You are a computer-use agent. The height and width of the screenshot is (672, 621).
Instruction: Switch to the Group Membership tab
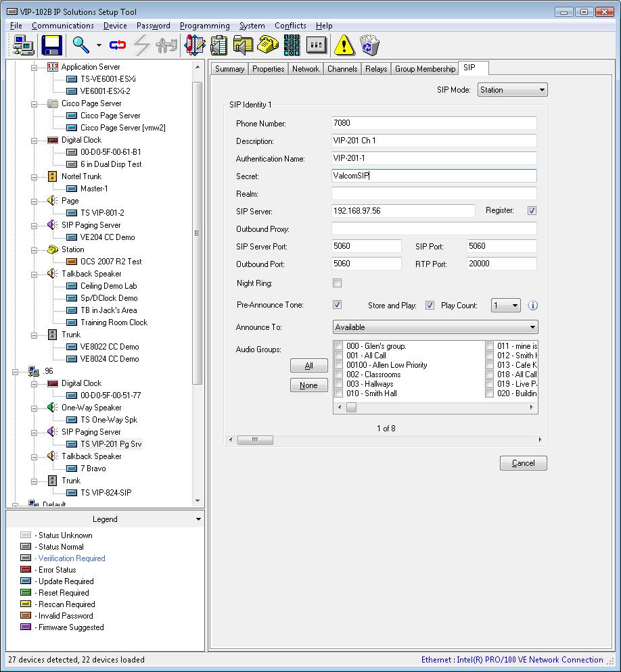tap(425, 69)
